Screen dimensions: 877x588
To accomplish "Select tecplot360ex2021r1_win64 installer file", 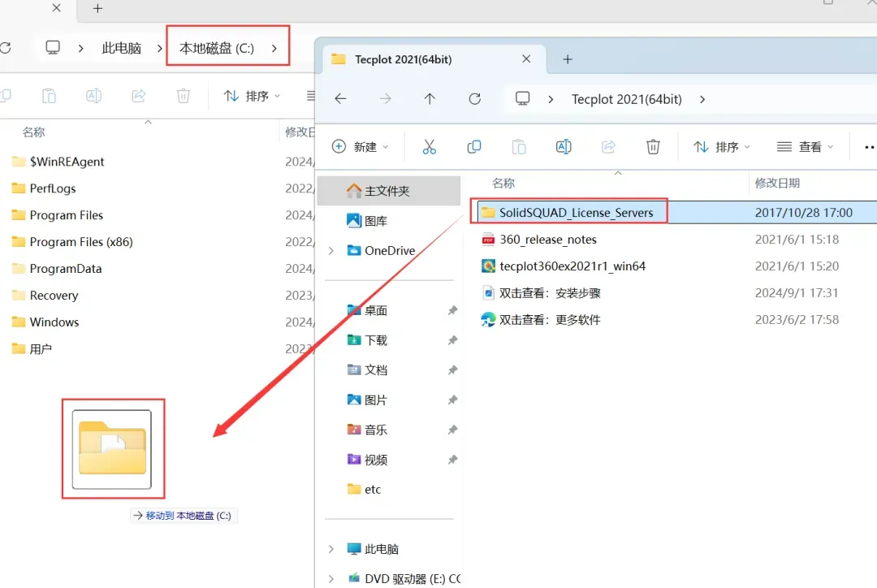I will (x=564, y=266).
